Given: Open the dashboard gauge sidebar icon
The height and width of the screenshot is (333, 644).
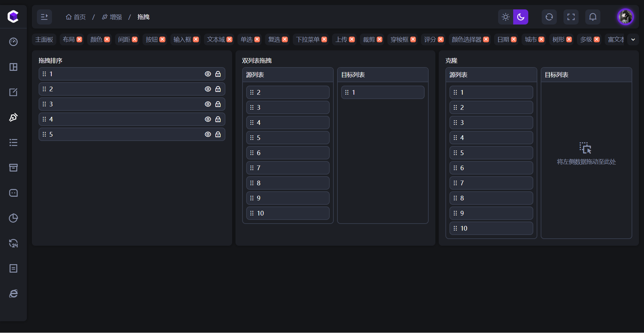Looking at the screenshot, I should [x=13, y=42].
